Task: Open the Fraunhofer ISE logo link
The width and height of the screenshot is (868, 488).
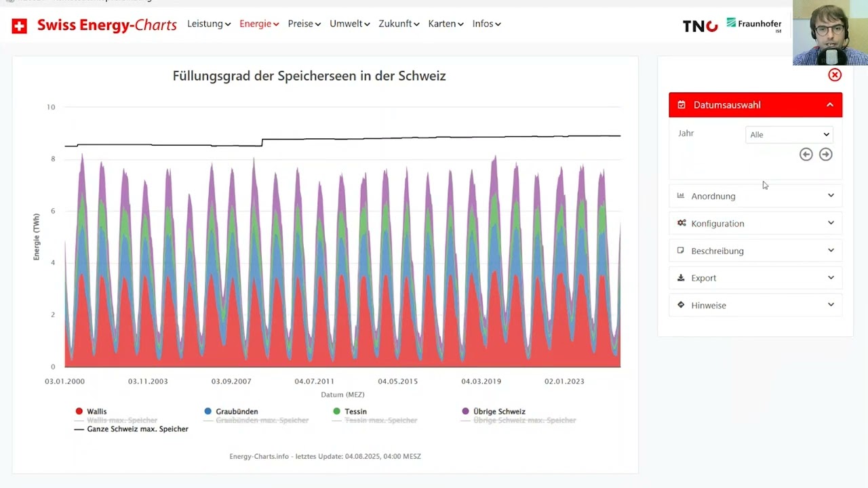Action: click(x=754, y=24)
